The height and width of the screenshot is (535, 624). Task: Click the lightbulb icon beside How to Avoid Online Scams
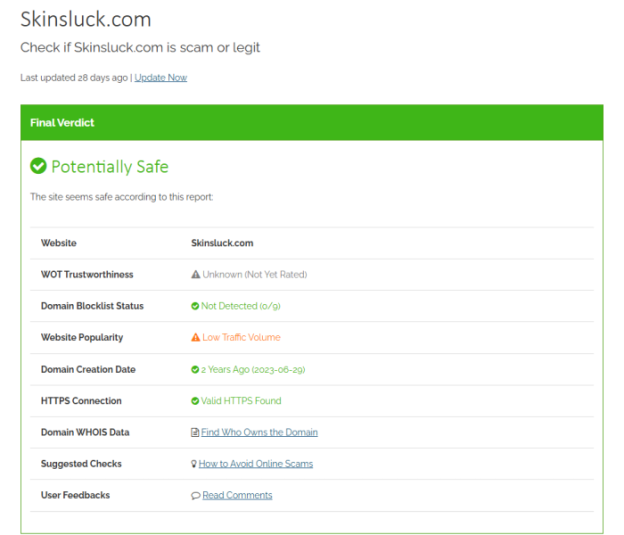click(194, 464)
